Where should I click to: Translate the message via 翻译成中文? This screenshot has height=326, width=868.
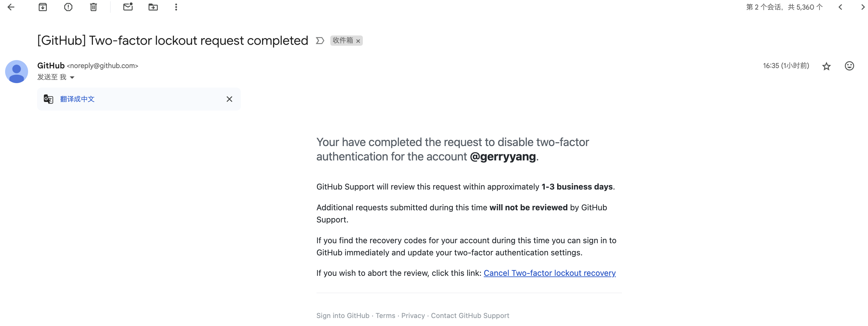click(77, 99)
